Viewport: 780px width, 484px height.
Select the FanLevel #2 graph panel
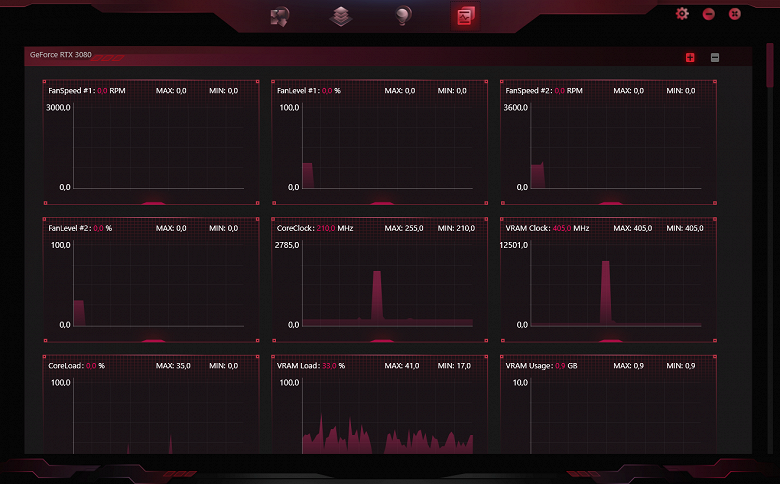[x=151, y=280]
